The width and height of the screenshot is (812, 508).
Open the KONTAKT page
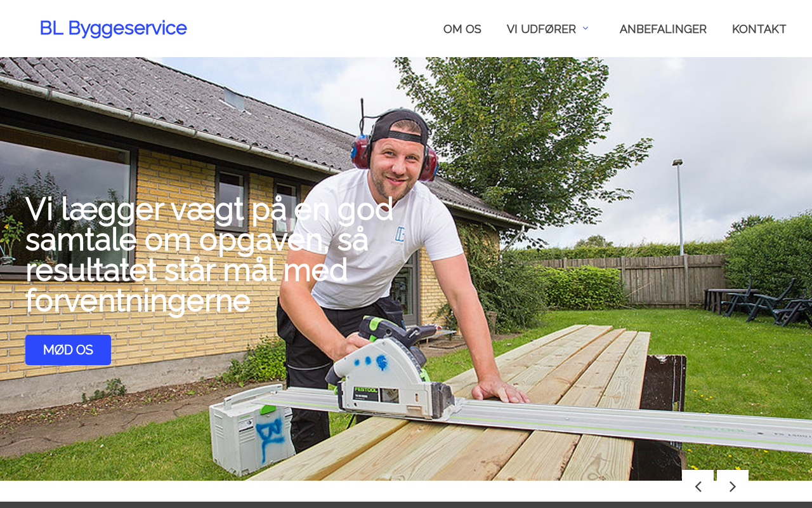tap(759, 29)
